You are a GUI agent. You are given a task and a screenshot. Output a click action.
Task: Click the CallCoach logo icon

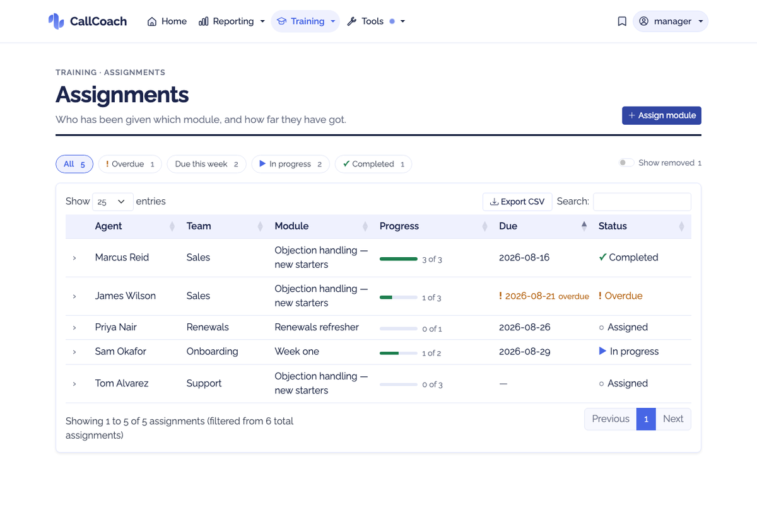pos(56,21)
